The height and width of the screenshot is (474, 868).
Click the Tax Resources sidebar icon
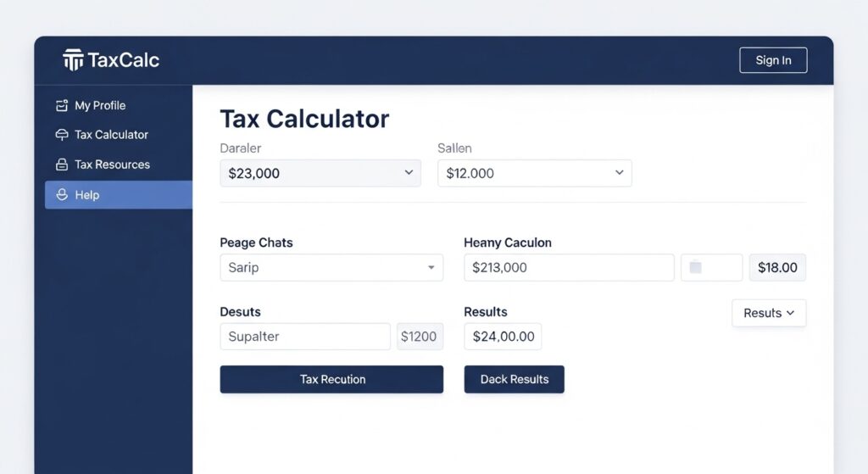tap(61, 165)
